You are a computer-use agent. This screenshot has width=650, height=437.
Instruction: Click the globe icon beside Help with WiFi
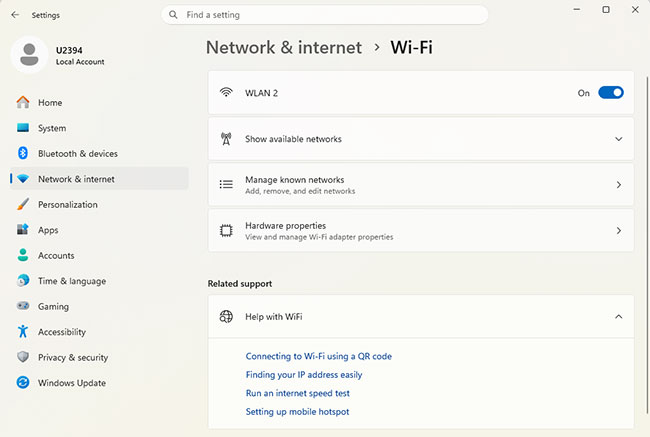[226, 317]
